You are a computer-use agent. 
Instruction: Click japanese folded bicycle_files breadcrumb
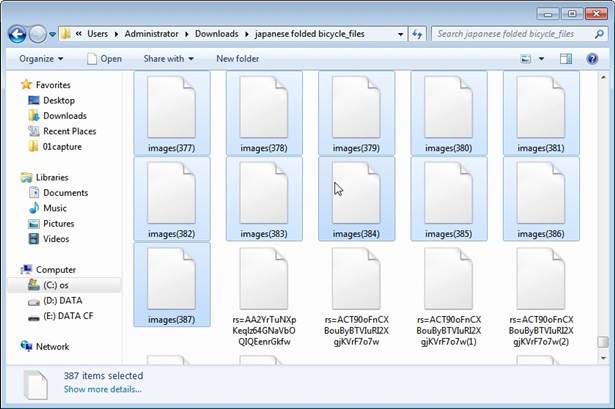pos(309,34)
